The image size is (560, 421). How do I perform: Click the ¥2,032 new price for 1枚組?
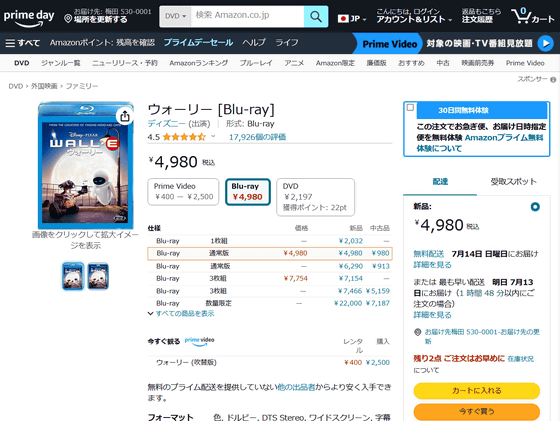pos(350,241)
